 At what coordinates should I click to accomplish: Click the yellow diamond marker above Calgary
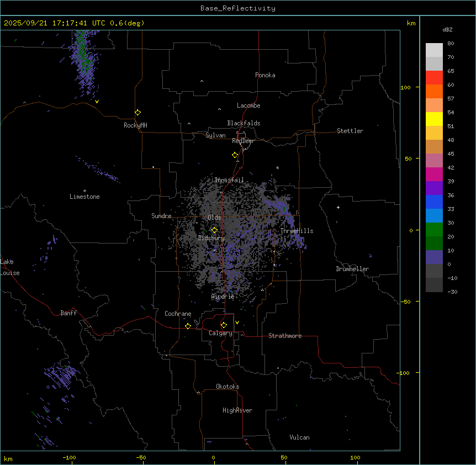point(224,325)
